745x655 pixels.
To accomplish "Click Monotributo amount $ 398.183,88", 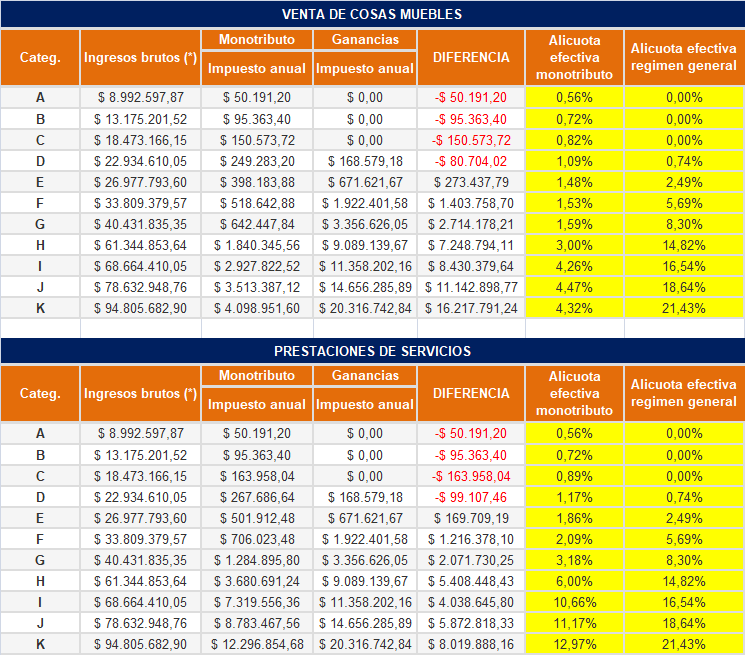I will (x=257, y=182).
